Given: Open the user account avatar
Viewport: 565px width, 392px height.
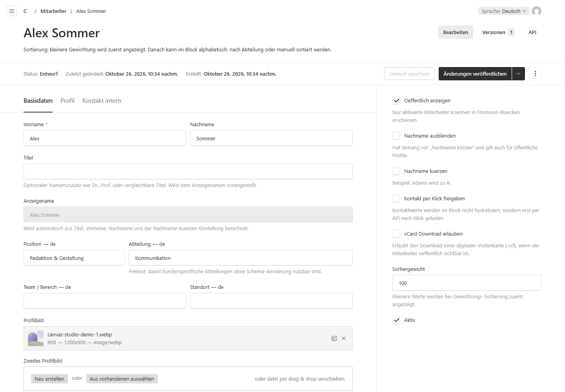Looking at the screenshot, I should click(536, 11).
